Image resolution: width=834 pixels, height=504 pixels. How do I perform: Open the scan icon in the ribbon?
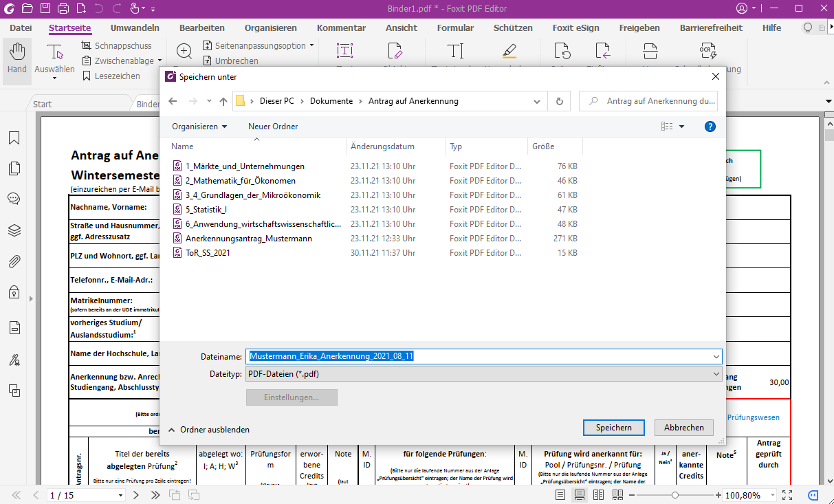coord(650,51)
